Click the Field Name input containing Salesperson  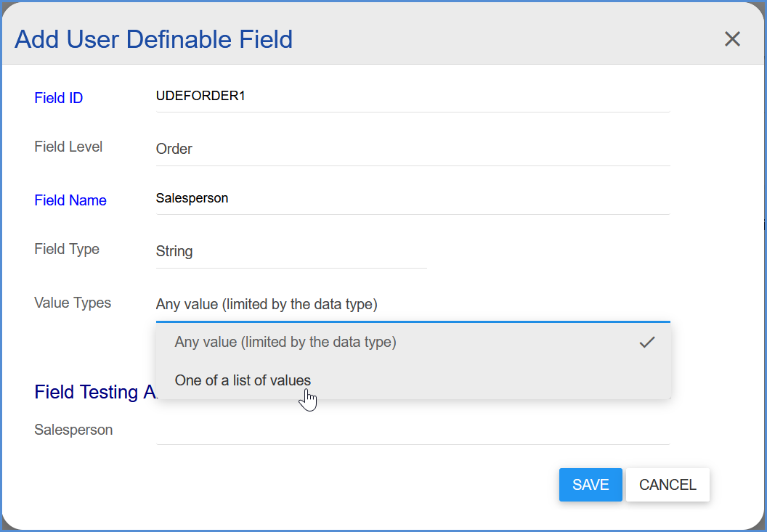(x=412, y=197)
